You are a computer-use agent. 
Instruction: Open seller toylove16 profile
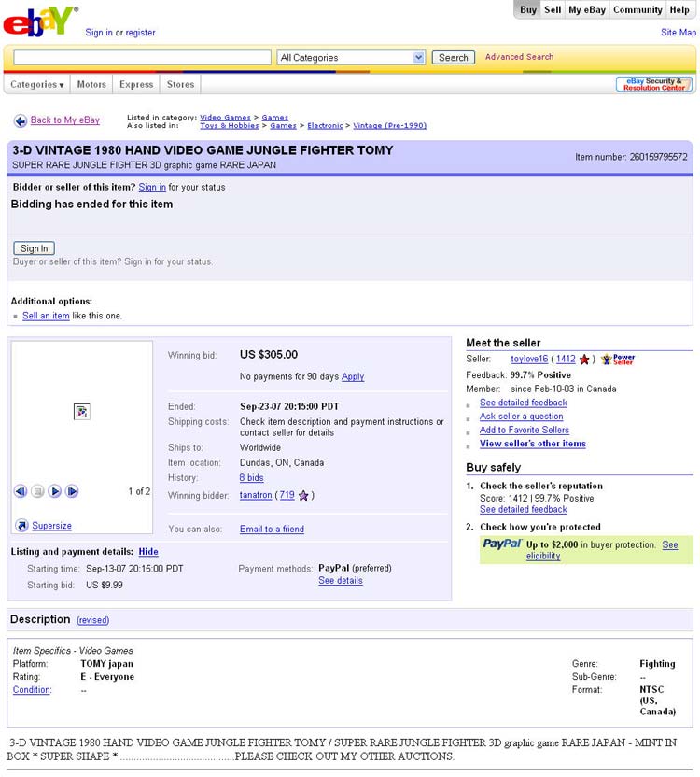click(x=529, y=359)
